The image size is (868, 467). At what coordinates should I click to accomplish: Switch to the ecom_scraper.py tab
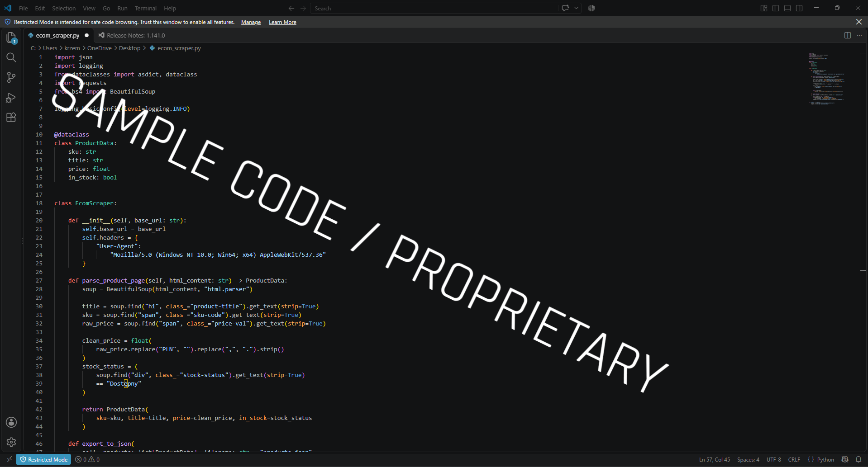[x=57, y=35]
